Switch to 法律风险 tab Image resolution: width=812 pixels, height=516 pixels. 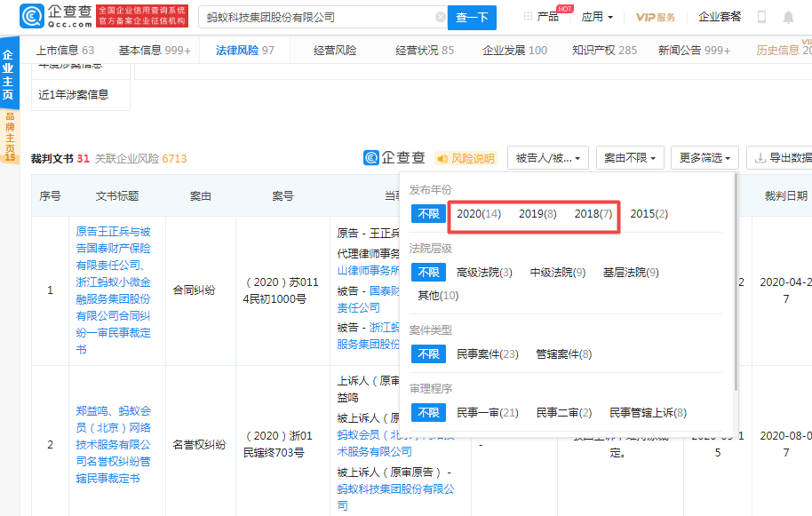point(245,51)
